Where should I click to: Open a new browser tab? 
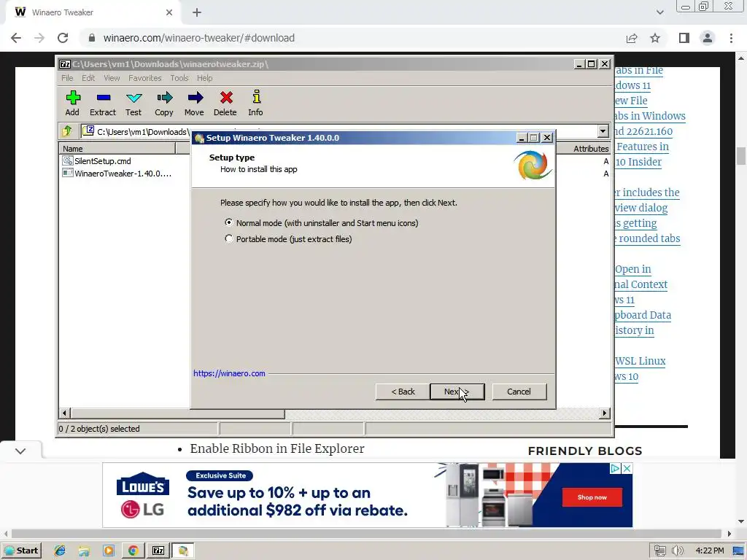pyautogui.click(x=197, y=12)
